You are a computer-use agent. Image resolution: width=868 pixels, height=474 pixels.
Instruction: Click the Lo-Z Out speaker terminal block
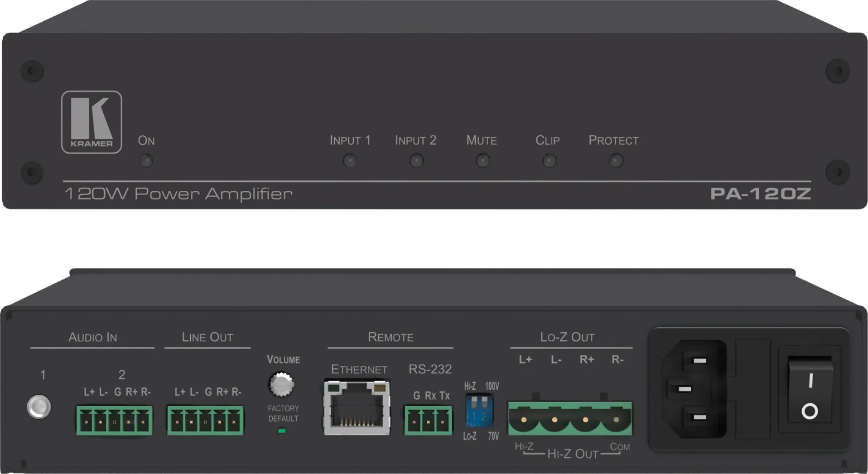tap(569, 419)
